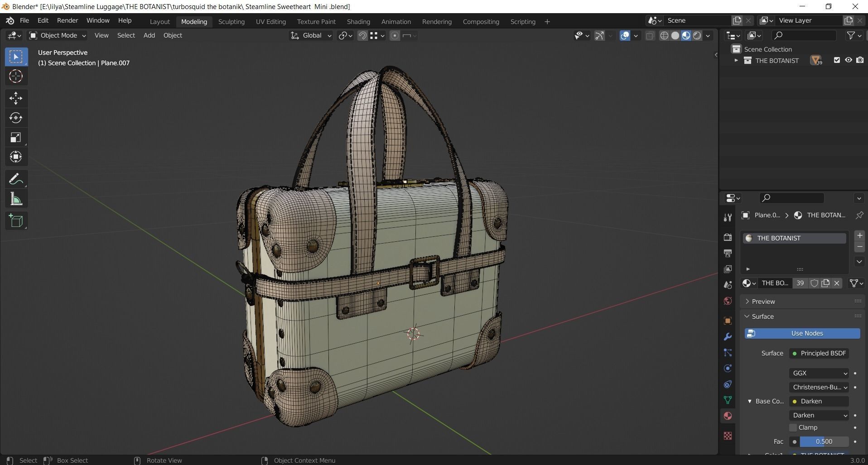The height and width of the screenshot is (465, 868).
Task: Switch to the Sculpting workspace tab
Action: point(231,22)
